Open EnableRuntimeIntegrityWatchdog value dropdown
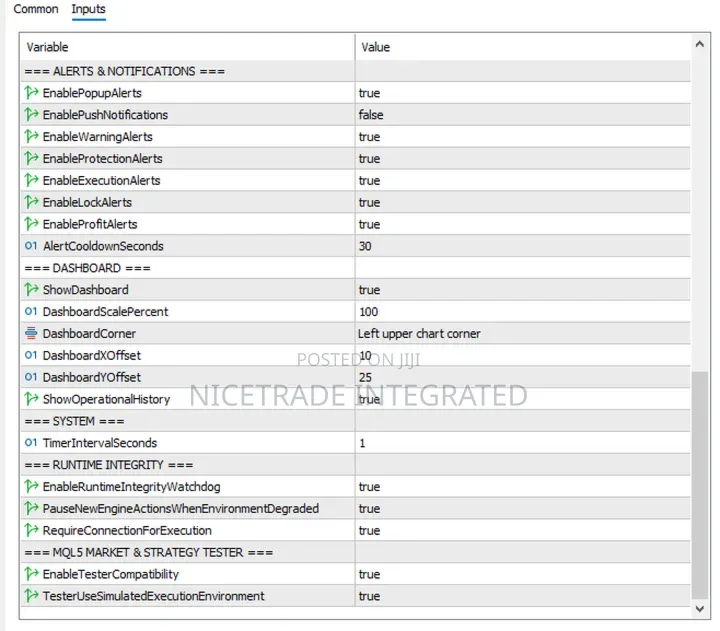Viewport: 720px width, 631px height. pos(523,486)
